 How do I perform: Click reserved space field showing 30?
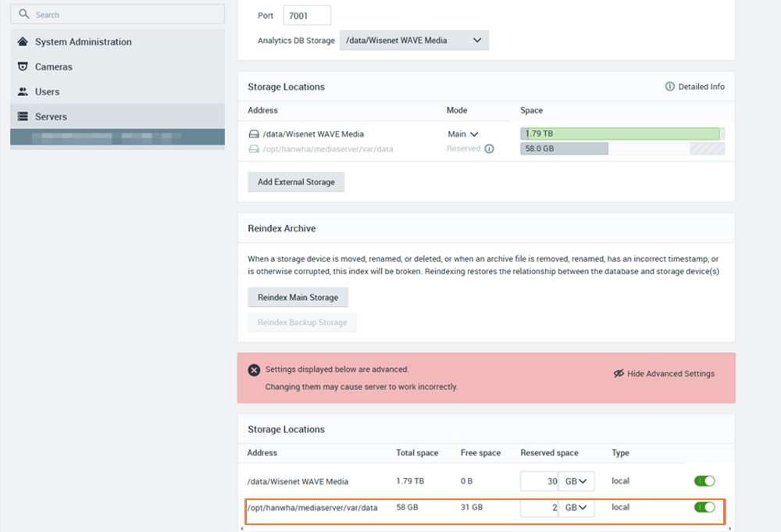point(539,481)
